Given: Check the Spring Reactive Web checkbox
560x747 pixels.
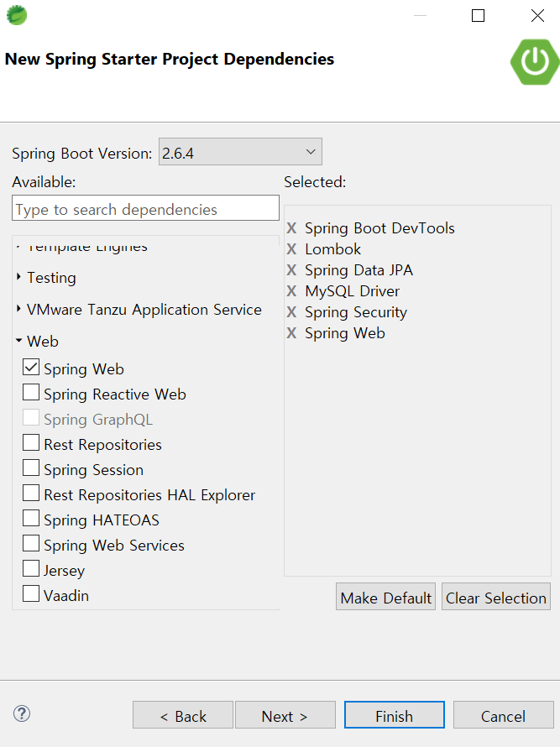Looking at the screenshot, I should pos(31,393).
